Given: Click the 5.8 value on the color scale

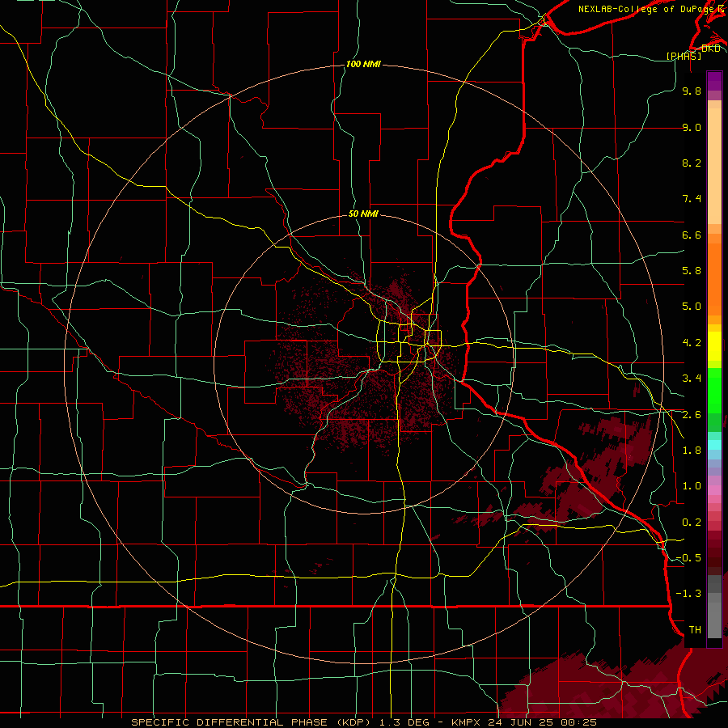Looking at the screenshot, I should tap(692, 271).
